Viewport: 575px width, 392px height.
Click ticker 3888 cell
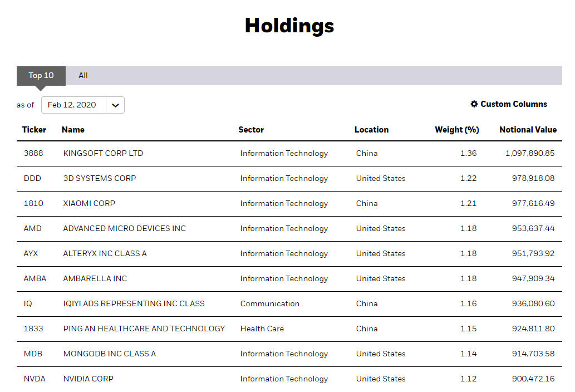pyautogui.click(x=33, y=153)
